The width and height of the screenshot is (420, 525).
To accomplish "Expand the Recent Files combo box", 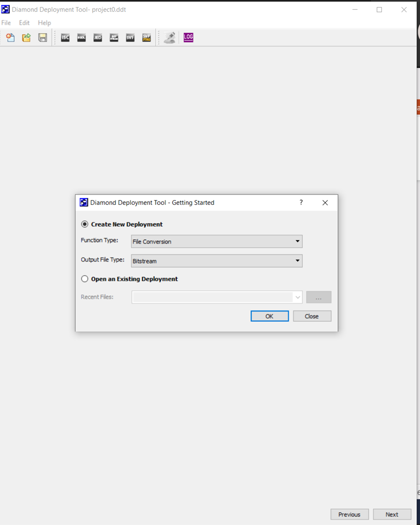I will pos(298,297).
